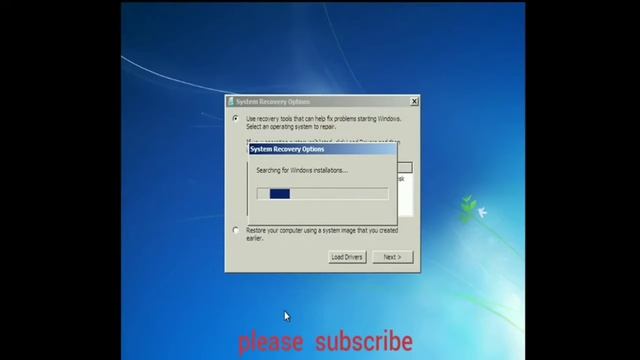Close the System Recovery Options dialog
The image size is (640, 360).
click(414, 101)
